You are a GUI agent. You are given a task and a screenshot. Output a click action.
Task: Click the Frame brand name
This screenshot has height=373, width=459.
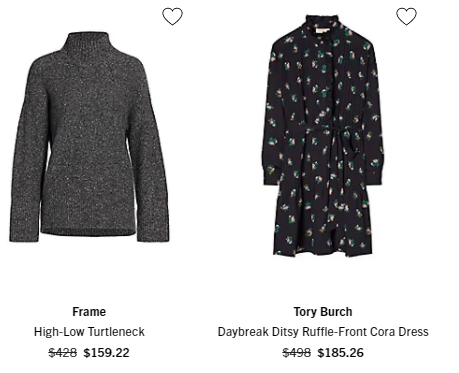[89, 312]
